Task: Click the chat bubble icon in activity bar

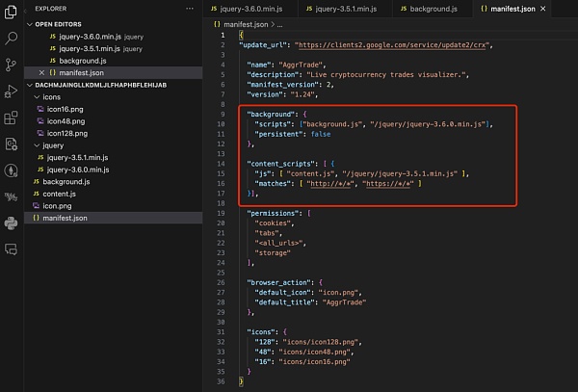Action: click(12, 248)
